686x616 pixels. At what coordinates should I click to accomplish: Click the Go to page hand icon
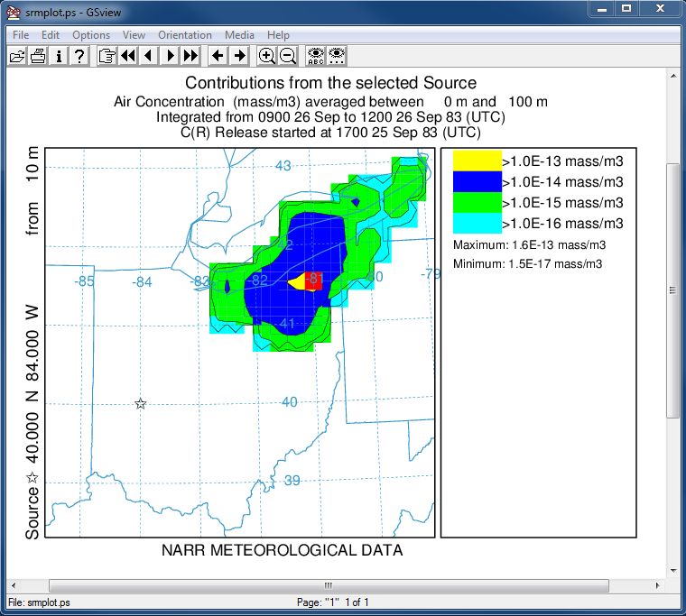[x=107, y=56]
